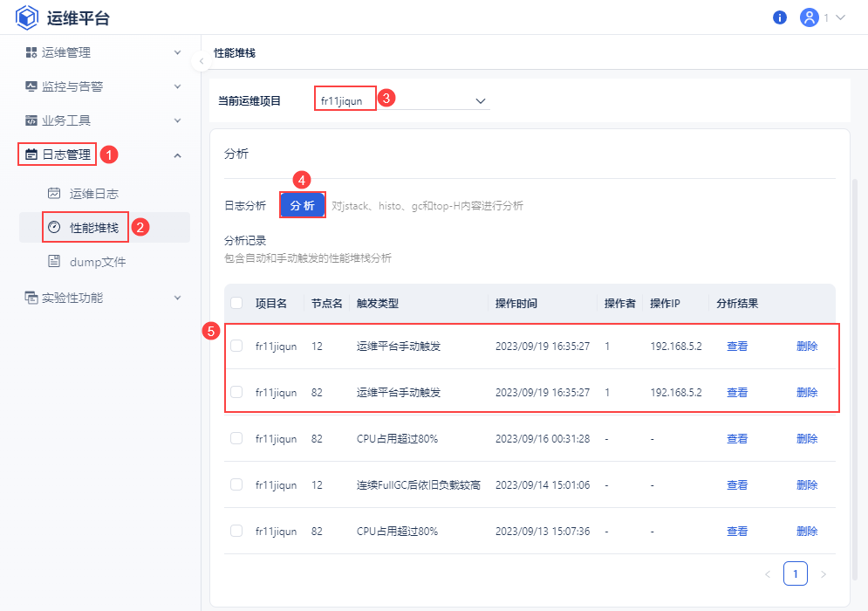Click 查看 for the 2023/09/13 record
868x611 pixels.
737,532
